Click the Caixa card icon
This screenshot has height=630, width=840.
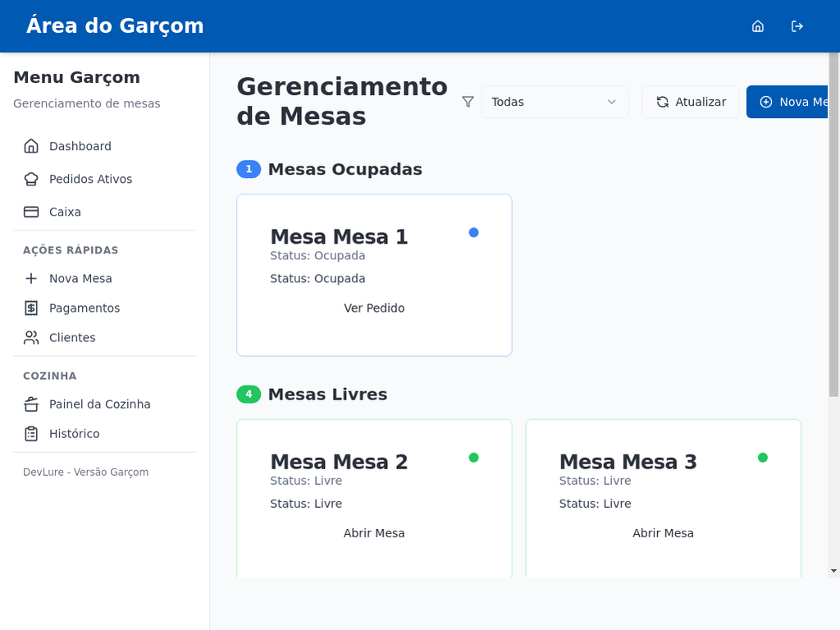point(31,212)
